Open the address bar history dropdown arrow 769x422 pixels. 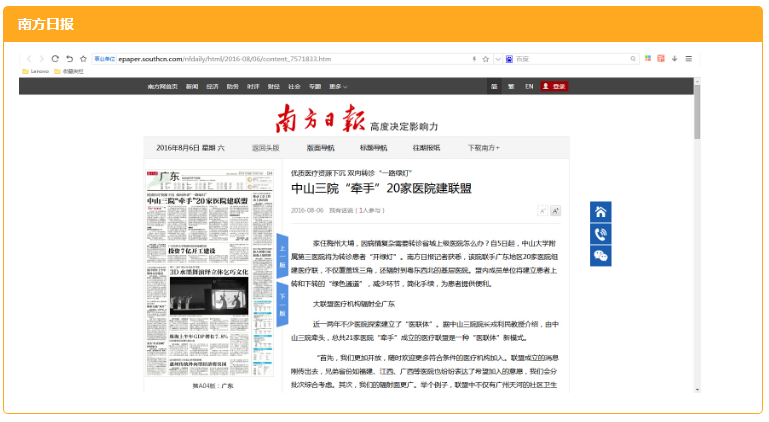[x=498, y=59]
